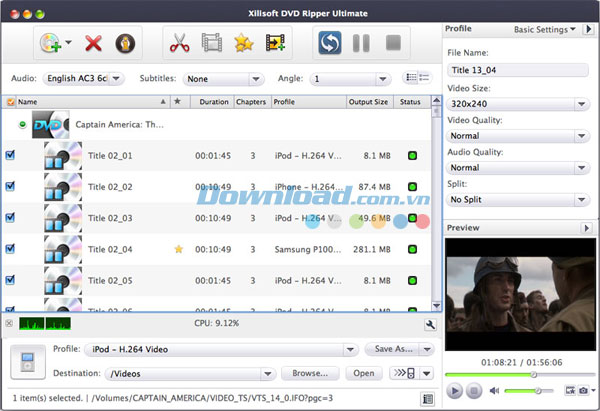Viewport: 600px width, 411px height.
Task: Click the Samsung P100 profile cell
Action: coord(308,250)
